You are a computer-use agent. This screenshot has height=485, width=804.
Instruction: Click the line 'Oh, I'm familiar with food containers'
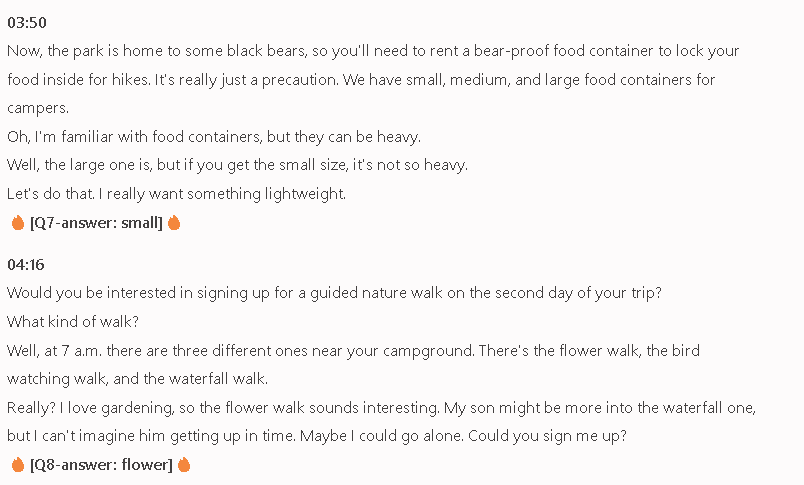214,137
